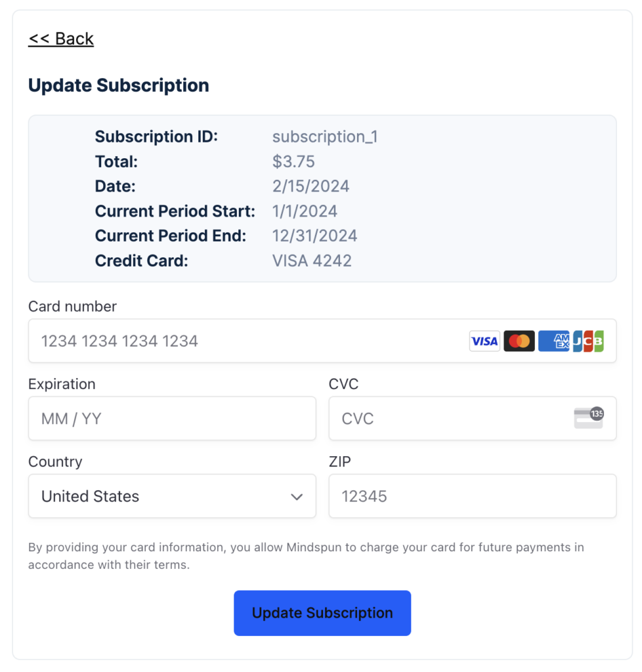Click the Update Subscription heading

click(118, 85)
